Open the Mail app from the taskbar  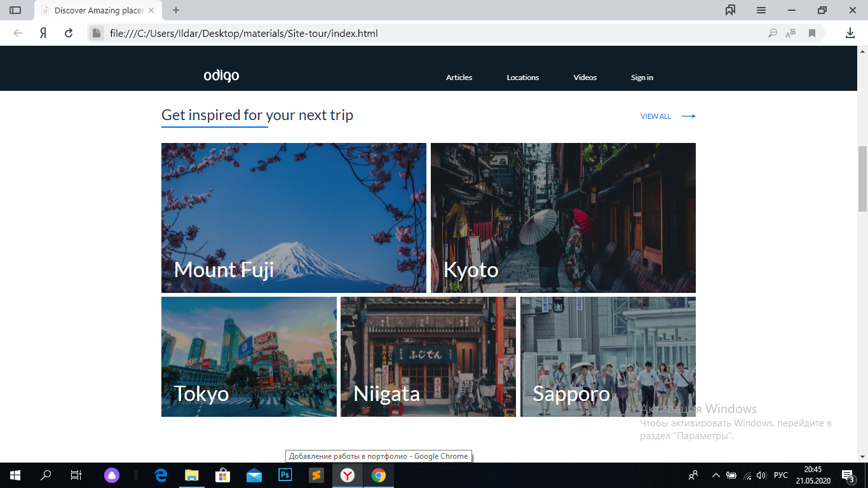pyautogui.click(x=254, y=475)
